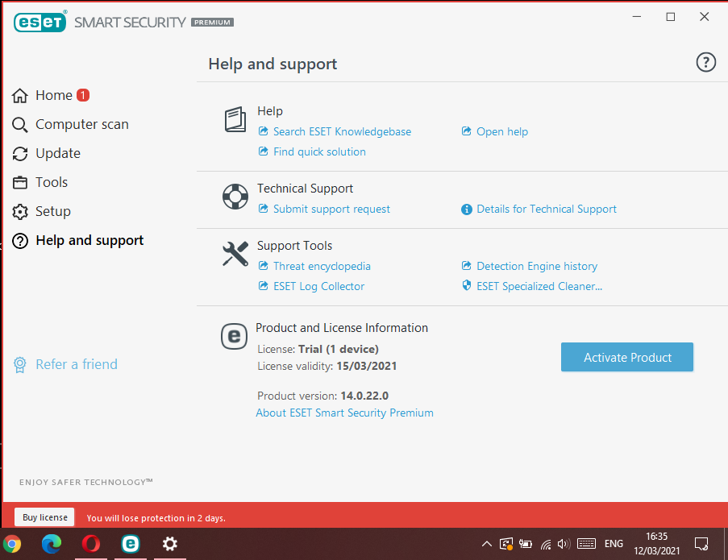Click the Wi-Fi network tray icon
Screen dimensions: 728x560
[x=546, y=544]
